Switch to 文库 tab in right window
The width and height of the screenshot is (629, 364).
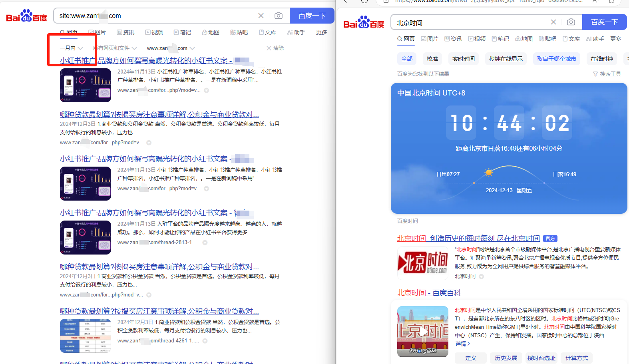[x=571, y=39]
